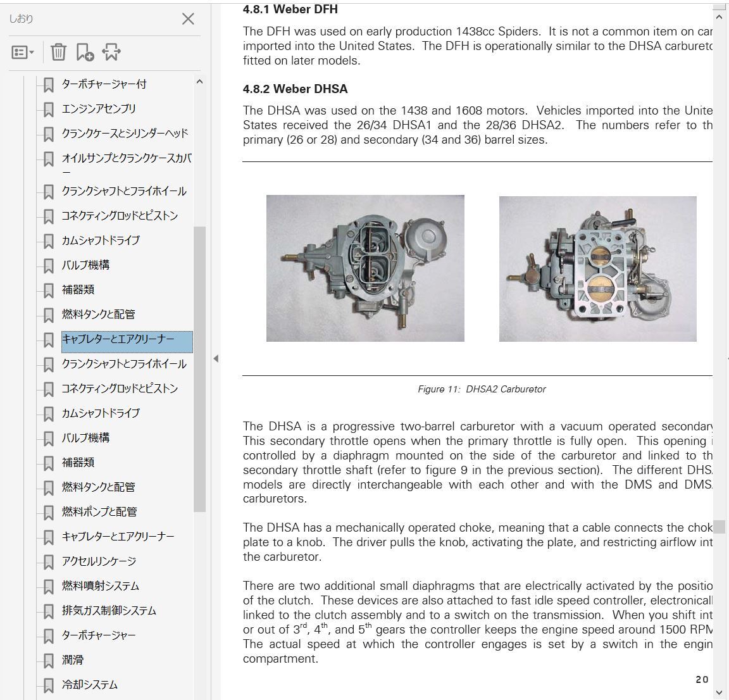This screenshot has height=700, width=729.
Task: Open the オイルサンプとクランクケースカバー bookmark
Action: tap(127, 165)
